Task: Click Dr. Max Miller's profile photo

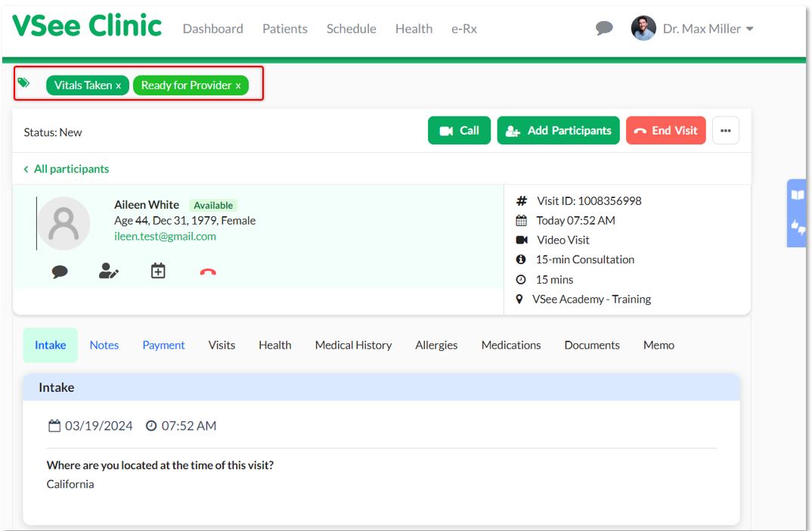Action: click(x=643, y=28)
